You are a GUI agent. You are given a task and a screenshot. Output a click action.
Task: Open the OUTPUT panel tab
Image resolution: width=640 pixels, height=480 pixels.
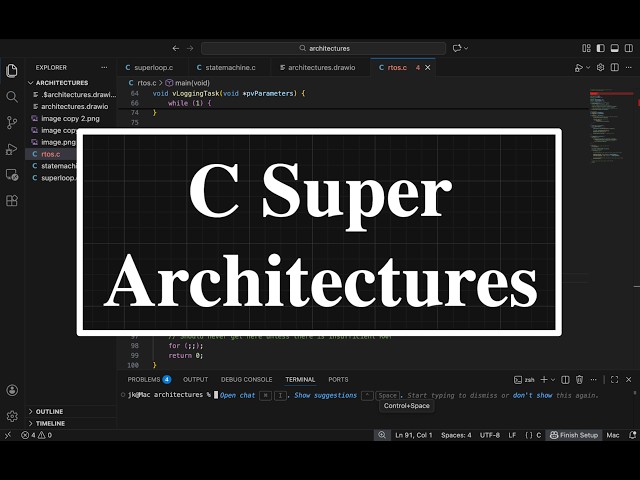(196, 380)
